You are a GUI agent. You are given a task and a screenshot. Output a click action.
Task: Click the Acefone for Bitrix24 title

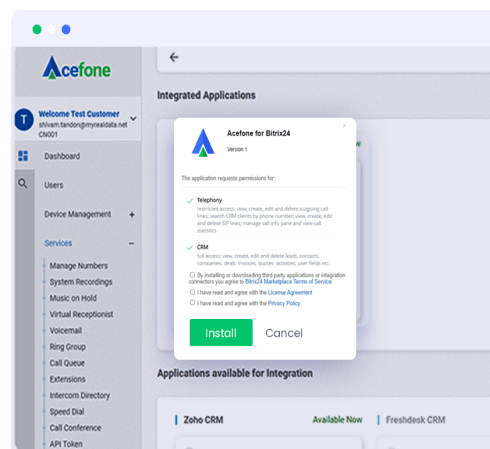click(x=258, y=133)
